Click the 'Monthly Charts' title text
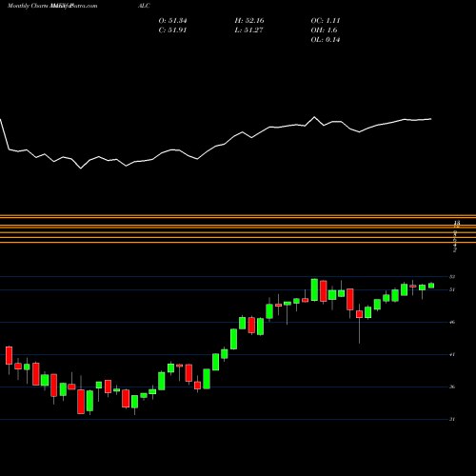 pyautogui.click(x=28, y=6)
